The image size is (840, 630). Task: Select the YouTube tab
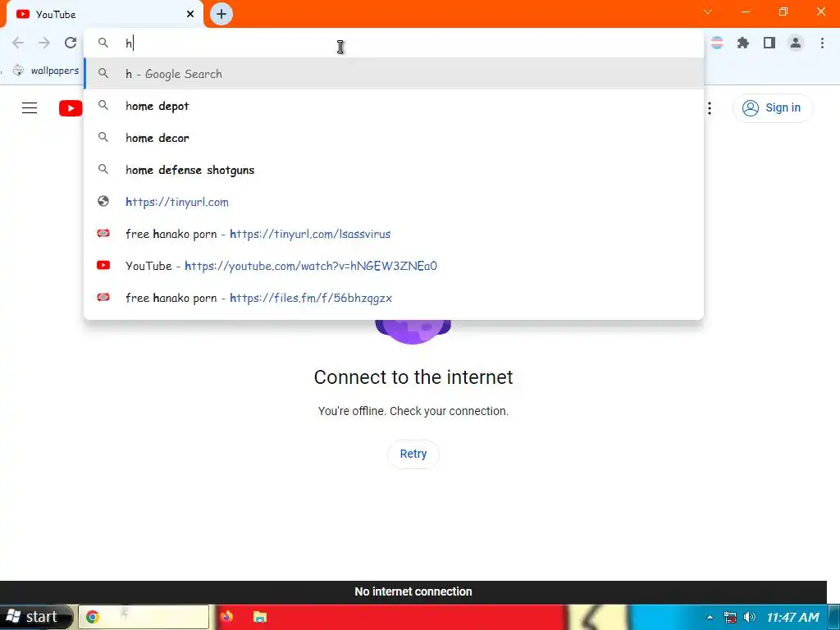(x=104, y=15)
